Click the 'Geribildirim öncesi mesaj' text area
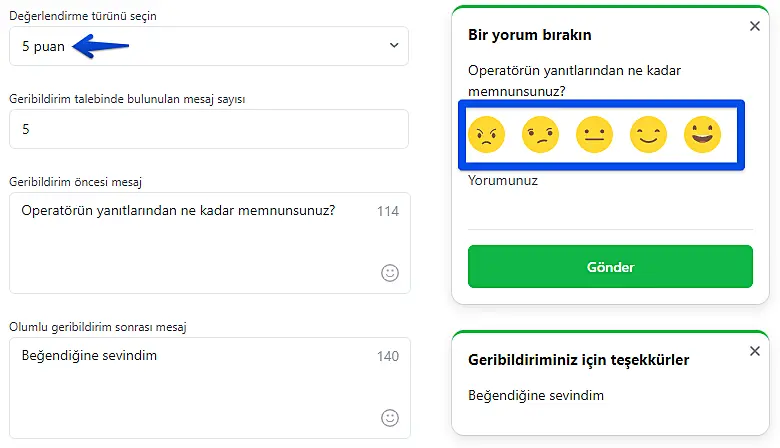The image size is (780, 448). [190, 245]
